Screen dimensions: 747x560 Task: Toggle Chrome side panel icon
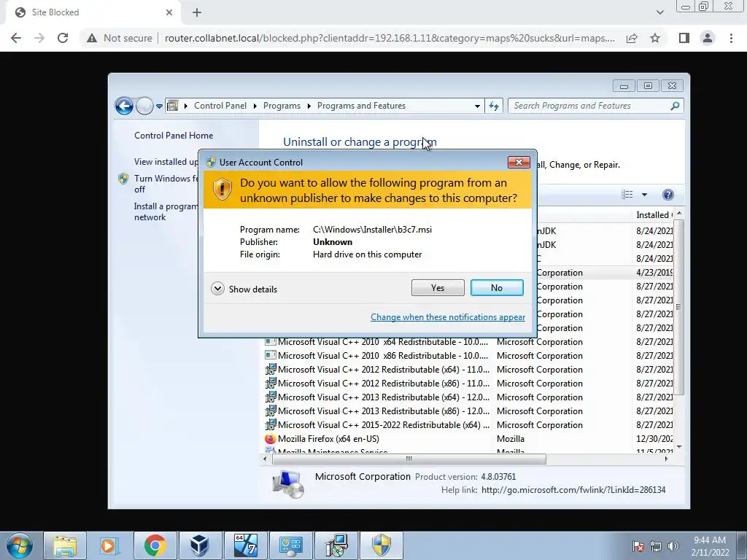tap(684, 38)
